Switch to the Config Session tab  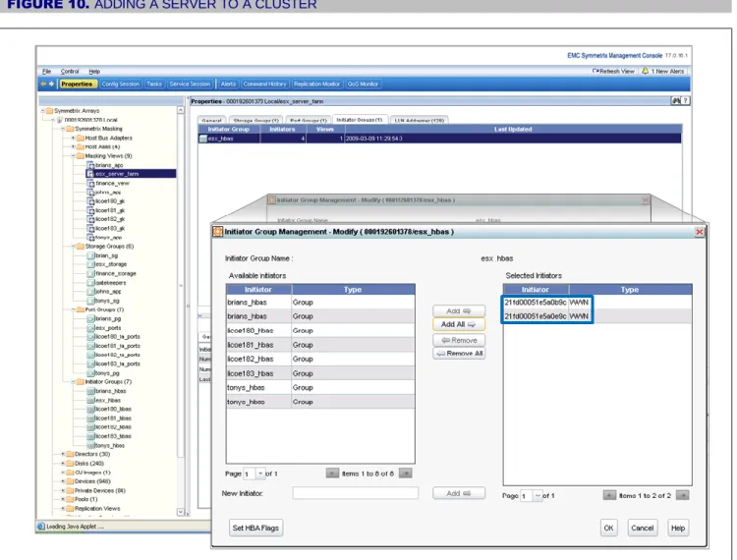[x=120, y=84]
